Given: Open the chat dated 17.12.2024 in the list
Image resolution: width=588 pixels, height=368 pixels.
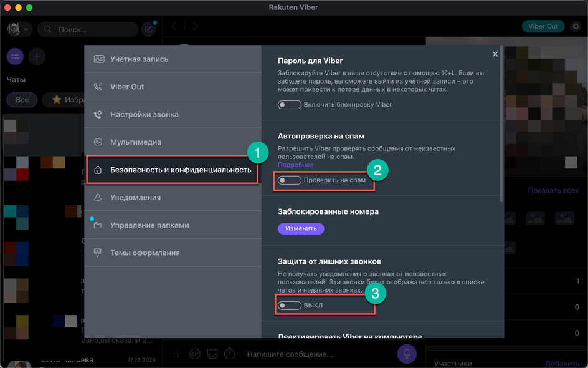Looking at the screenshot, I should (x=81, y=361).
